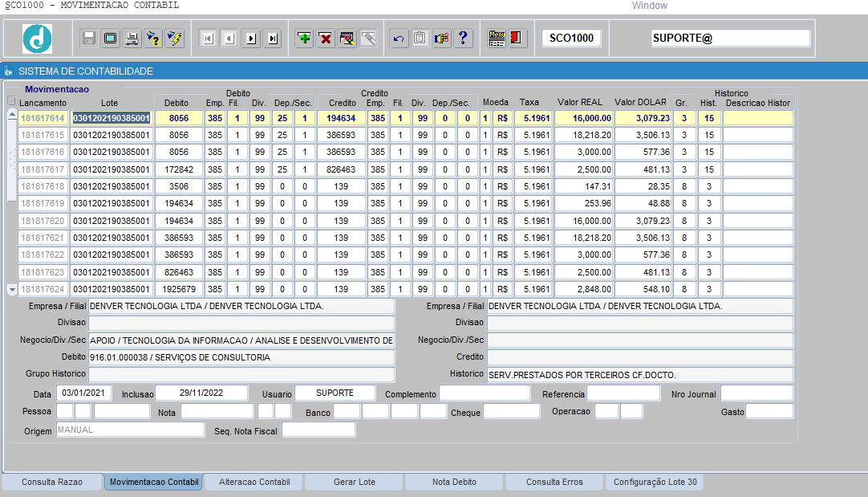Click the Save diskette icon
Image resolution: width=868 pixels, height=497 pixels.
(x=88, y=39)
